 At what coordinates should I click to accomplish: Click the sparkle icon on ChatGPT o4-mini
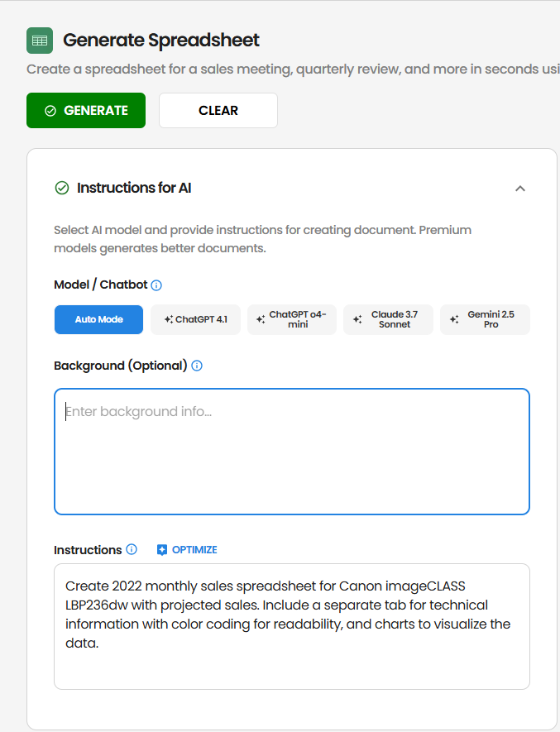[259, 319]
